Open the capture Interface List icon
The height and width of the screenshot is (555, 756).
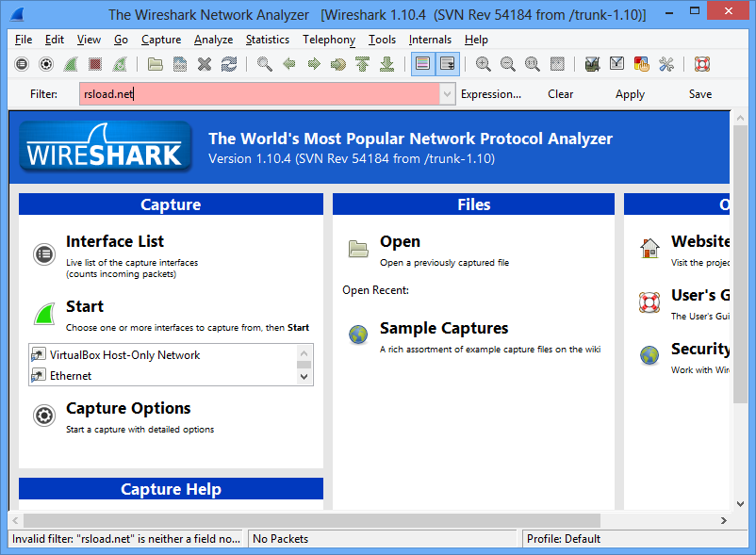22,64
